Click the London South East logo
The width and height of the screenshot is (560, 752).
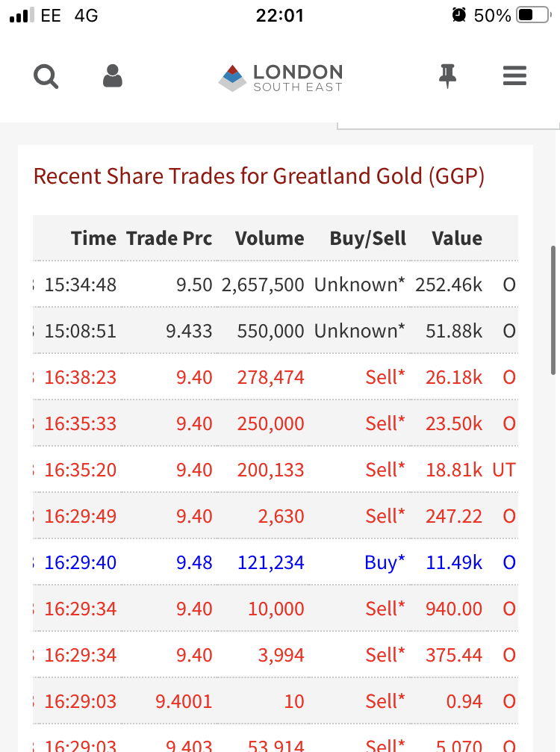click(281, 78)
